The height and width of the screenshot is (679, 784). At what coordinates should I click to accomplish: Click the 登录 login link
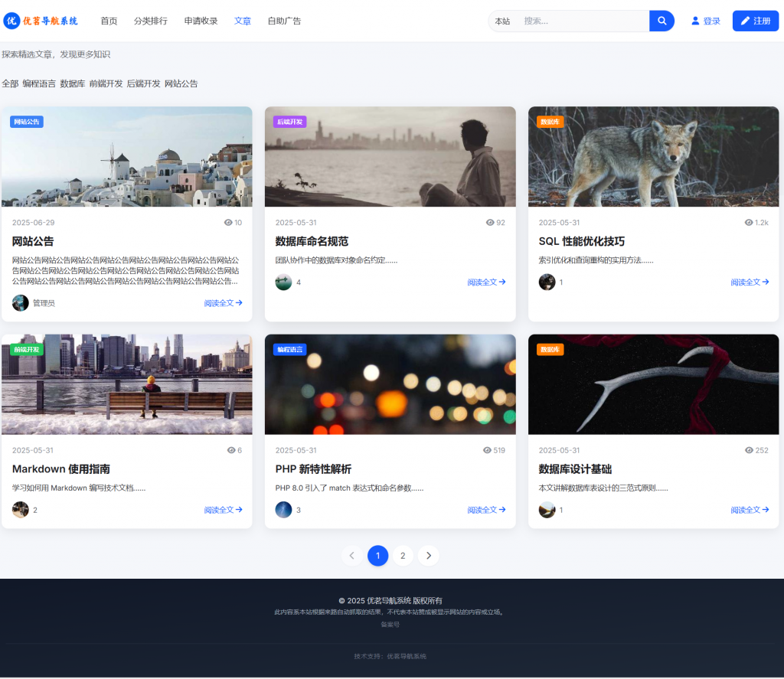click(x=705, y=21)
